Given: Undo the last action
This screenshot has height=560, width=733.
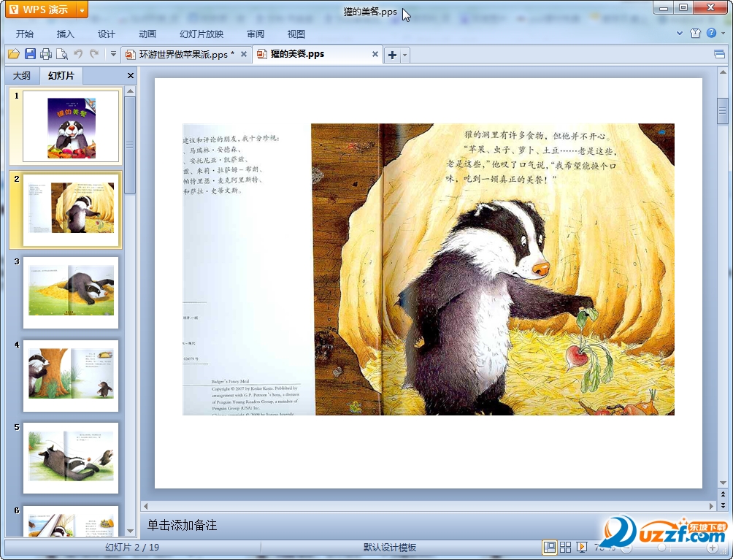Looking at the screenshot, I should coord(78,54).
